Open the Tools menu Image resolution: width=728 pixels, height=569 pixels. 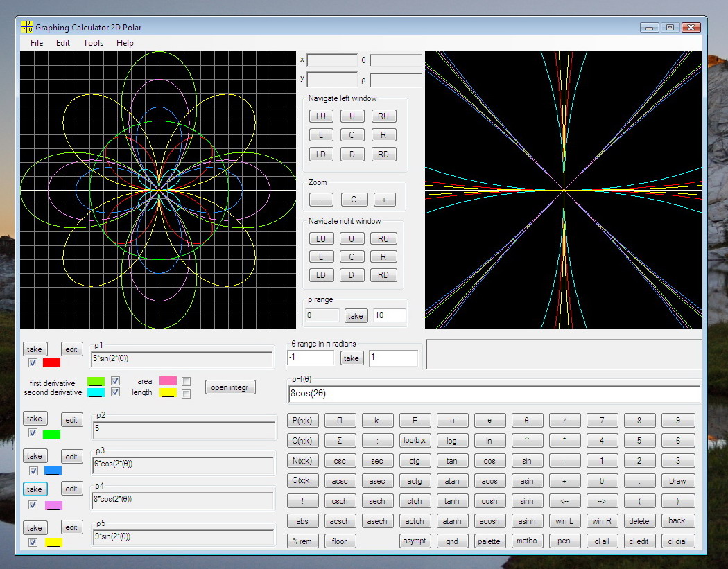point(93,43)
